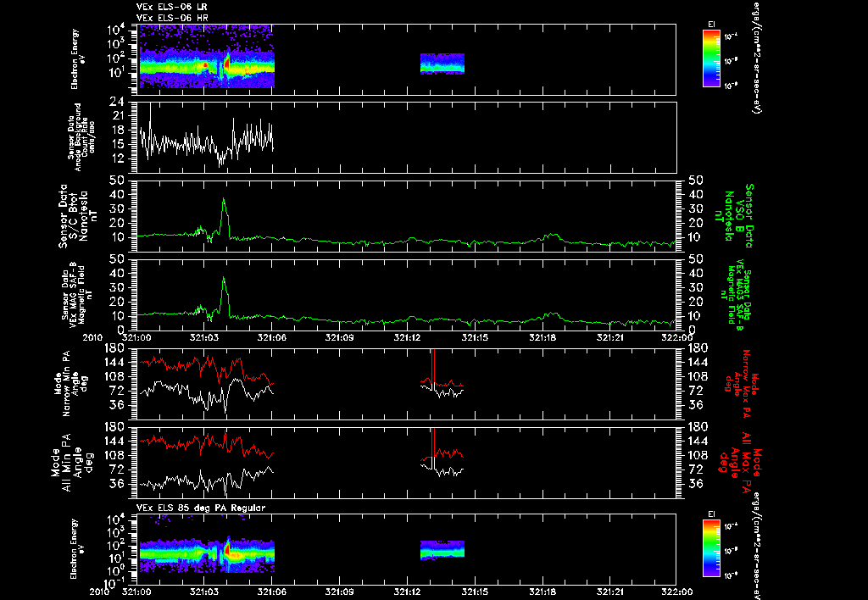Click the red 'All Max PA Angle' right label

click(741, 461)
